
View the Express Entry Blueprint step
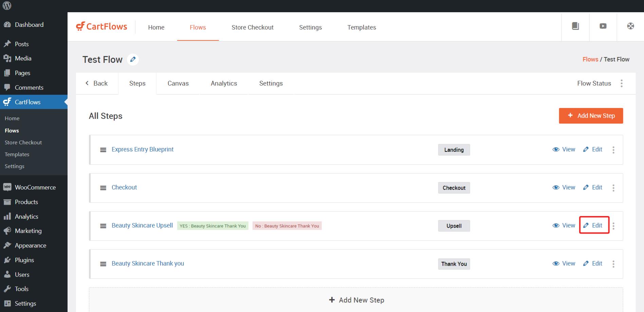[x=564, y=149]
